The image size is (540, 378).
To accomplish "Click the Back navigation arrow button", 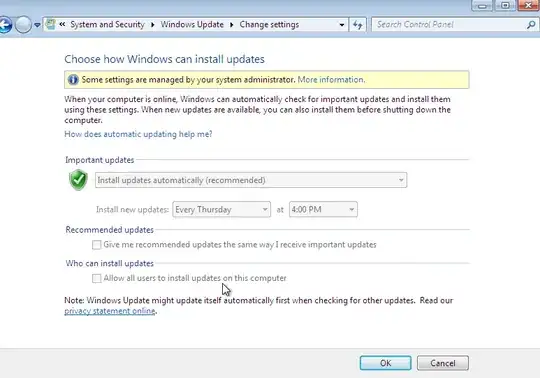I will [5, 25].
